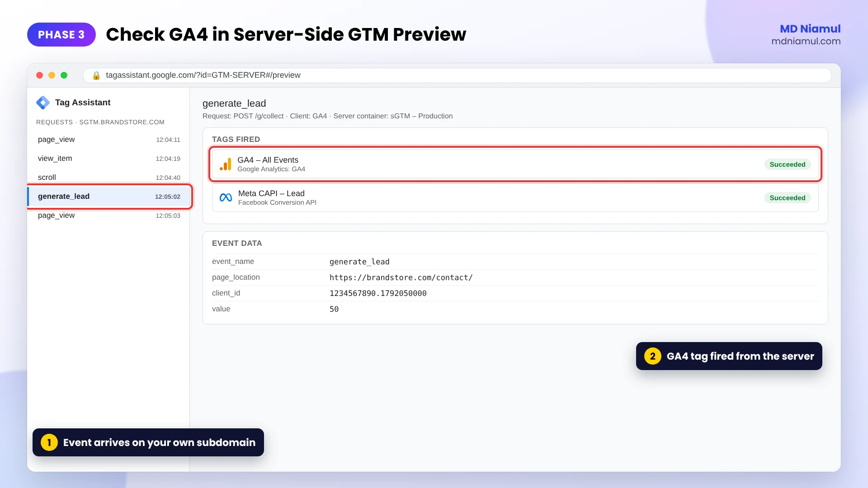Click the event_name key
868x488 pixels.
coord(233,262)
